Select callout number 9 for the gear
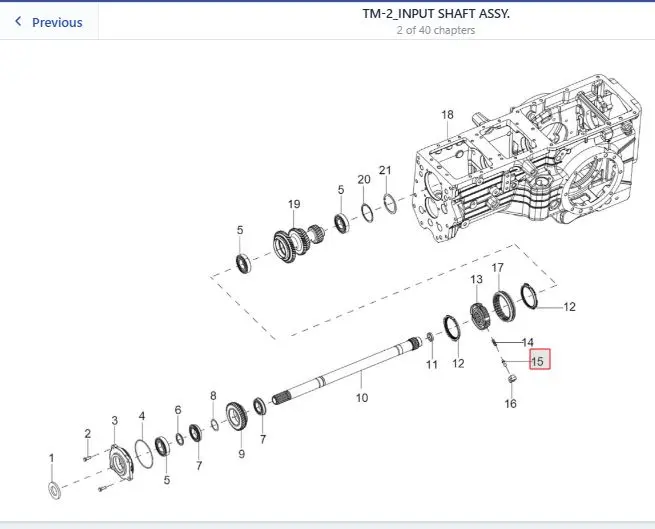Viewport: 655px width, 529px height. [x=241, y=454]
